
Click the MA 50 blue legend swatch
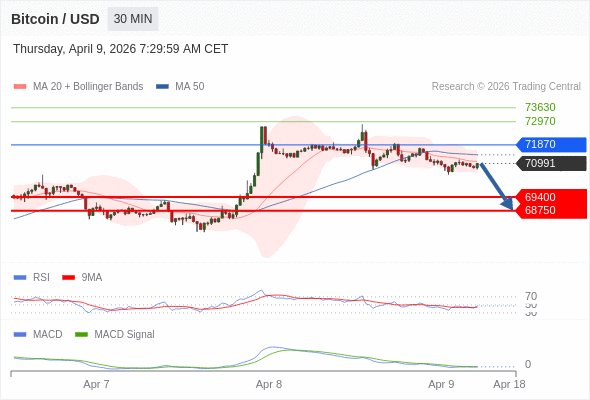[163, 87]
